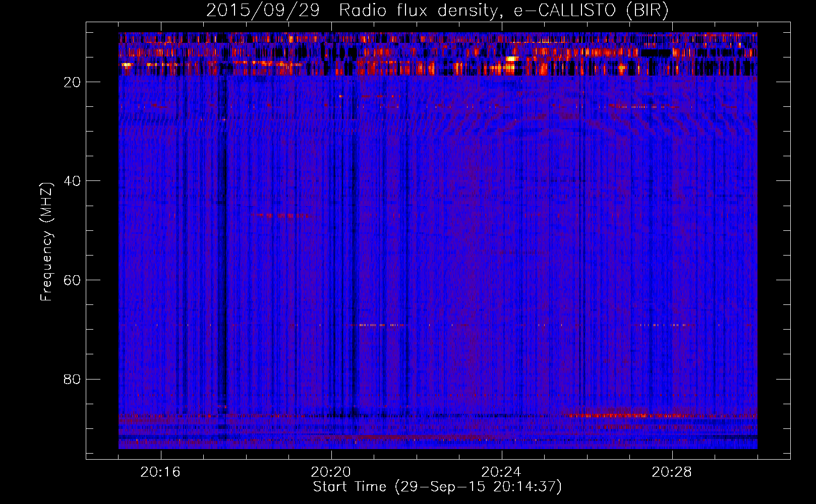816x504 pixels.
Task: Click the 'Frequency (MHZ)' y-axis label
Action: point(46,242)
